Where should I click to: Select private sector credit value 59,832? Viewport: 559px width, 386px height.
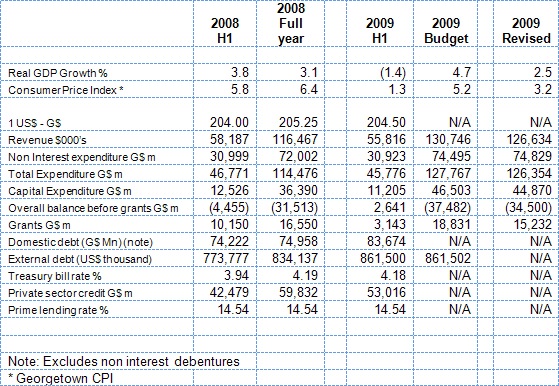[x=298, y=293]
